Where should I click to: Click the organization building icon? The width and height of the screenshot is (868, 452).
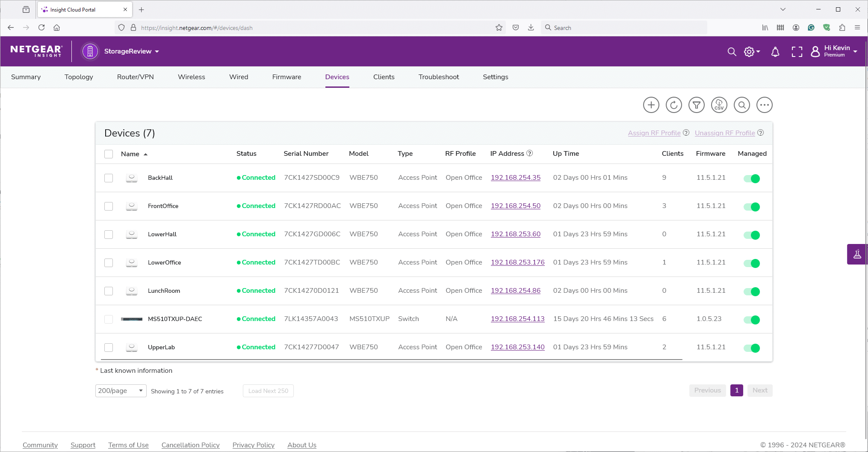(x=90, y=51)
